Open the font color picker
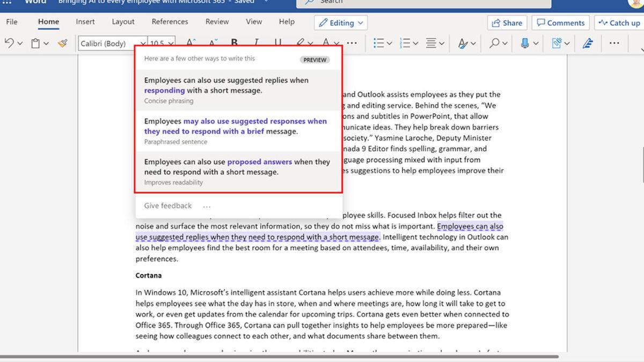The width and height of the screenshot is (644, 362). point(327,43)
